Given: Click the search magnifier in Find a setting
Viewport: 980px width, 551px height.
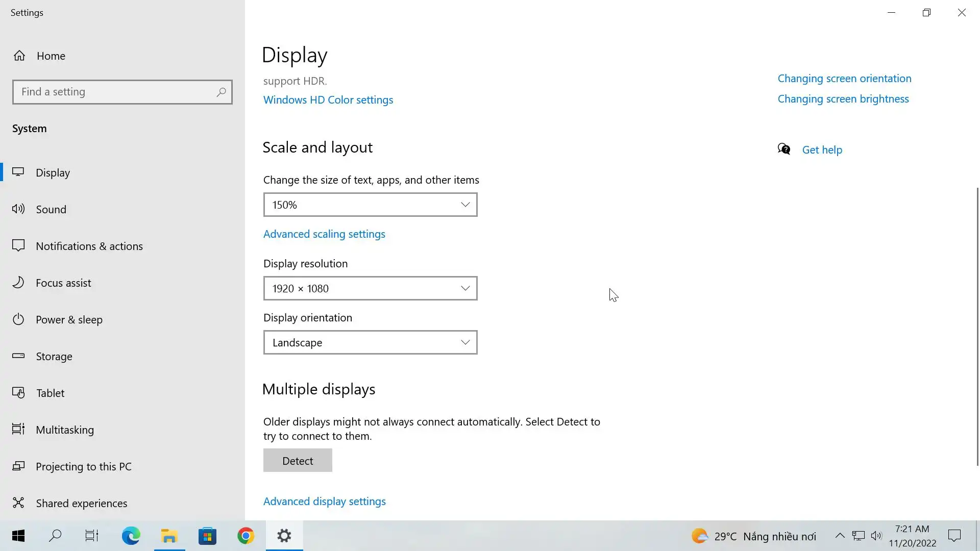Looking at the screenshot, I should tap(221, 92).
